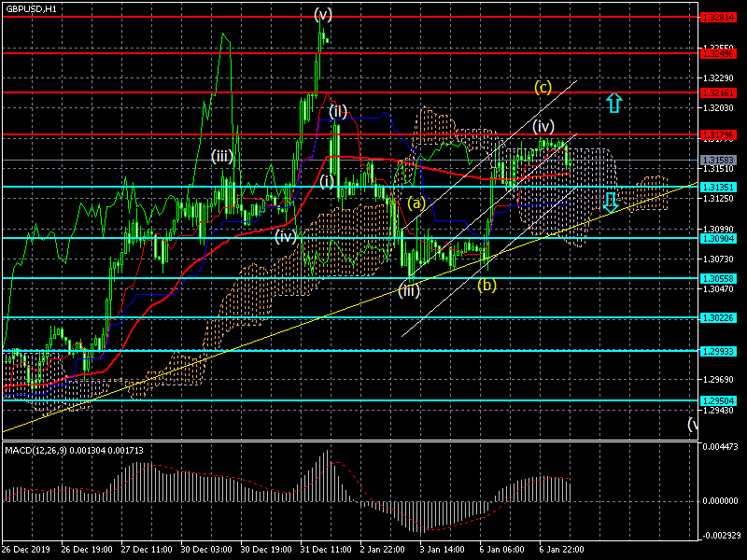Click the 1.30990 axis value
Screen dimensions: 747x560
tap(718, 229)
